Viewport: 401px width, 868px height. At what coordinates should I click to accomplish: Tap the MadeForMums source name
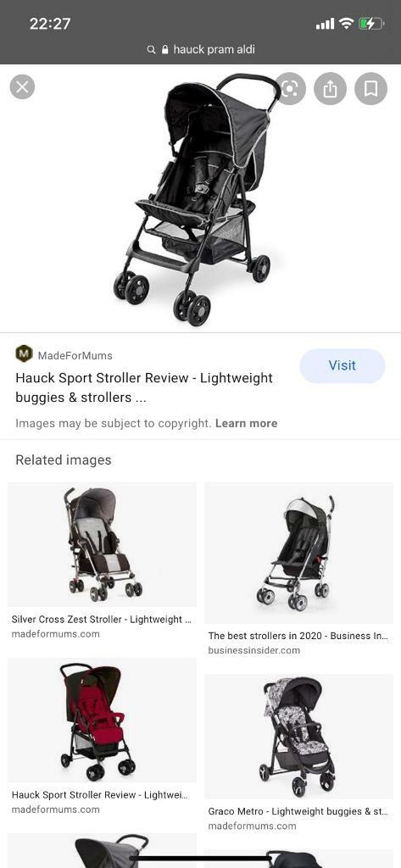click(x=75, y=355)
